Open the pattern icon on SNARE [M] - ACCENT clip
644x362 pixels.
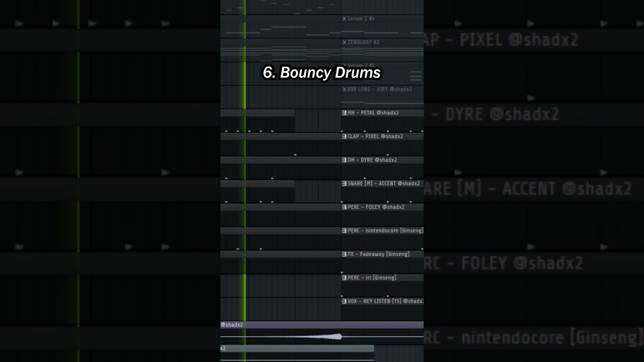click(344, 184)
